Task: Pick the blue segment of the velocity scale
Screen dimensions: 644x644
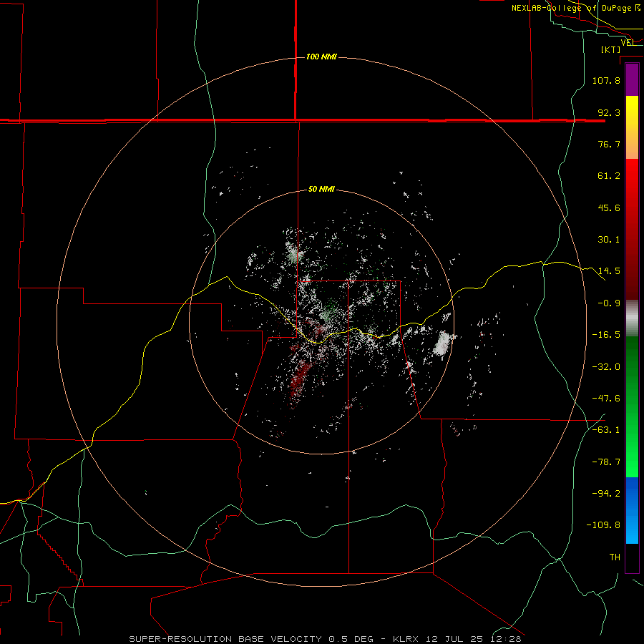Action: (632, 510)
